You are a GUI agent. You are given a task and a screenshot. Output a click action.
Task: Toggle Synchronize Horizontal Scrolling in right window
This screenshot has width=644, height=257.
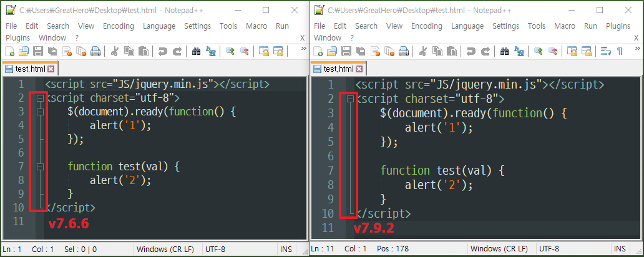[587, 51]
